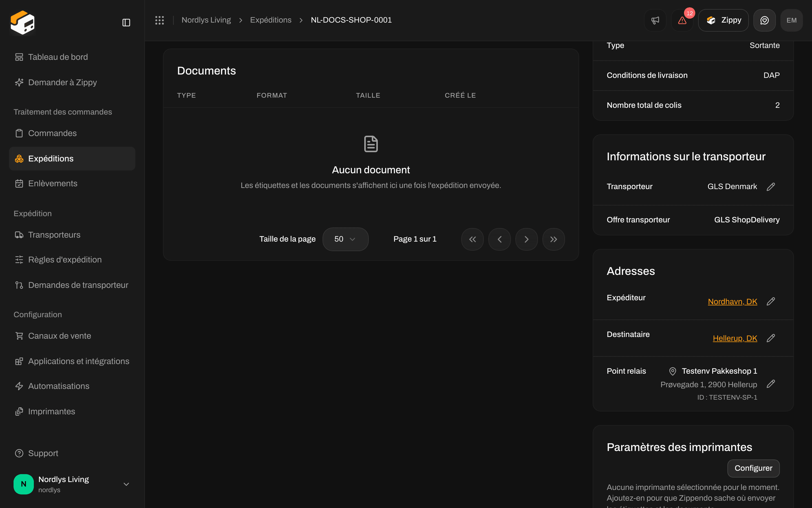Open the Nordhavn, DK address link
Image resolution: width=812 pixels, height=508 pixels.
click(x=732, y=302)
